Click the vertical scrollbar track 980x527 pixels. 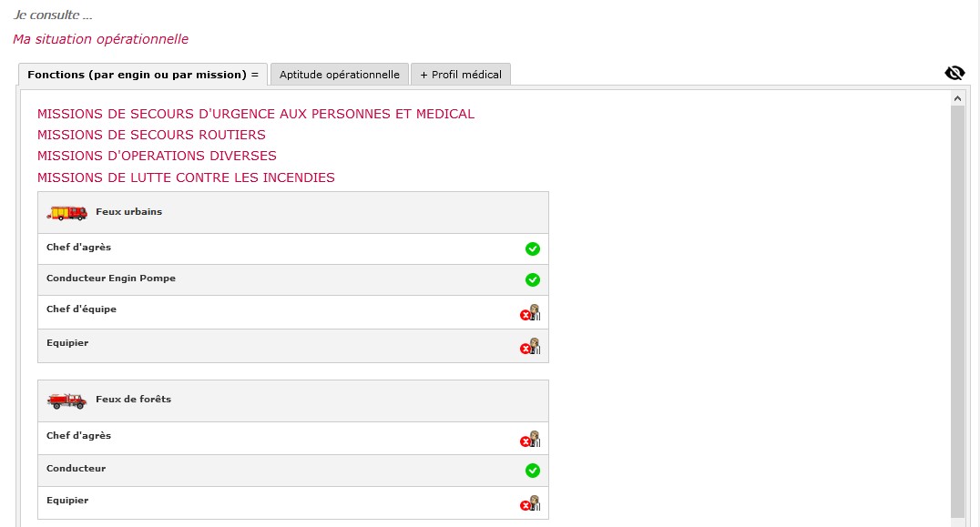[x=957, y=312]
